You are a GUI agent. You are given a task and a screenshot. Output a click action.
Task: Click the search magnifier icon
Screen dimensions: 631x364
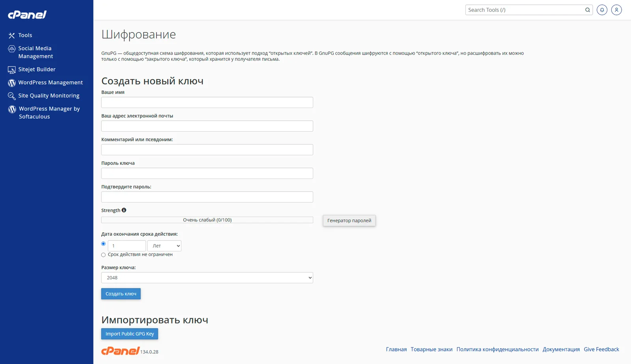click(588, 10)
